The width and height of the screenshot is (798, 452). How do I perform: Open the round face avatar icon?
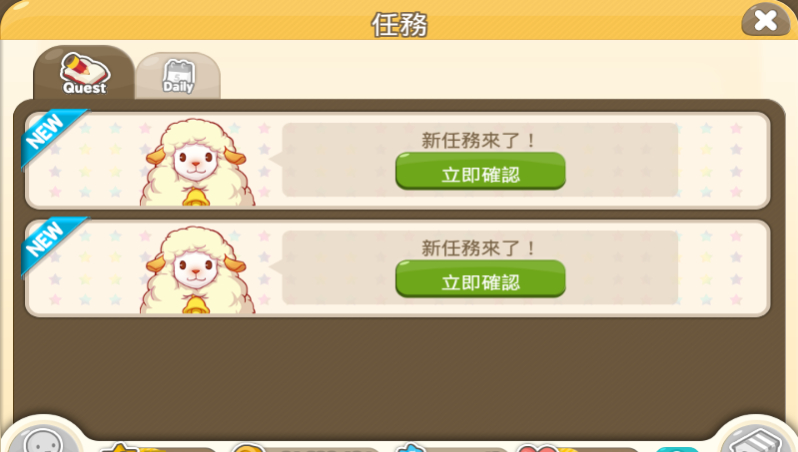click(x=43, y=441)
